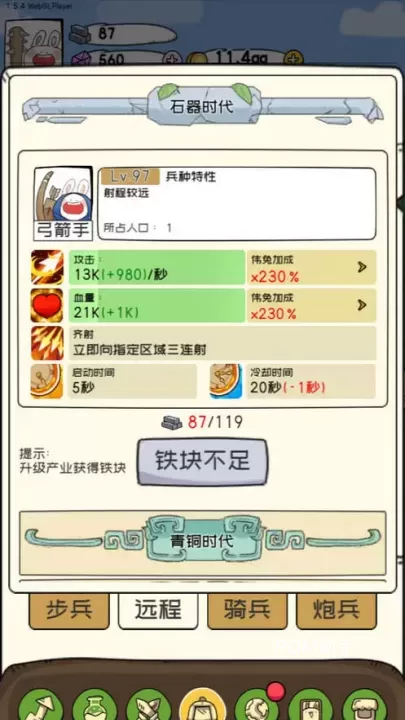
Task: Click the 铁块不足 upgrade button
Action: tap(202, 461)
